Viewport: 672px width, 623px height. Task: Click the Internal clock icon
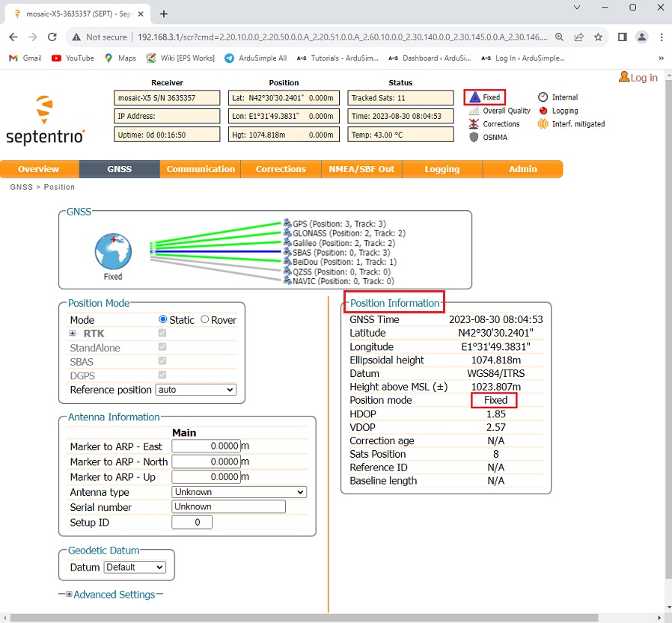pos(543,97)
